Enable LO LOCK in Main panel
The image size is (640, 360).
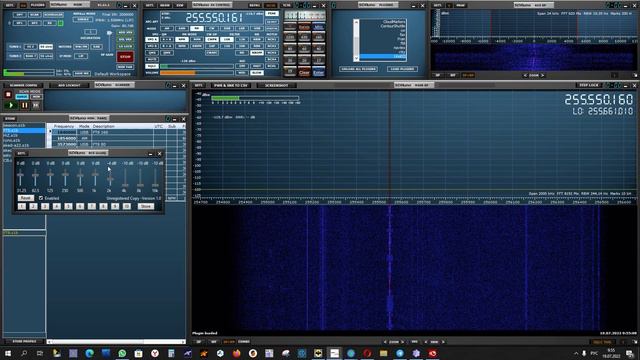pyautogui.click(x=125, y=47)
